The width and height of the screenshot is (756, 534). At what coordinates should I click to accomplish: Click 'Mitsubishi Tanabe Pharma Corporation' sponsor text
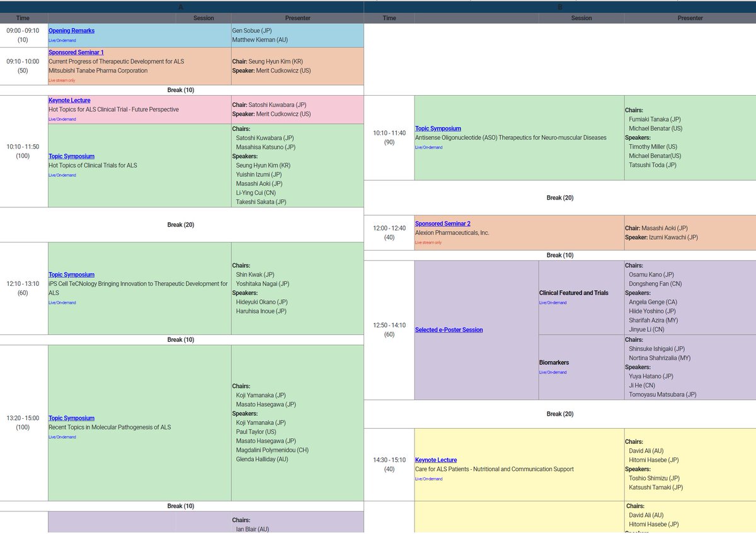pos(98,71)
